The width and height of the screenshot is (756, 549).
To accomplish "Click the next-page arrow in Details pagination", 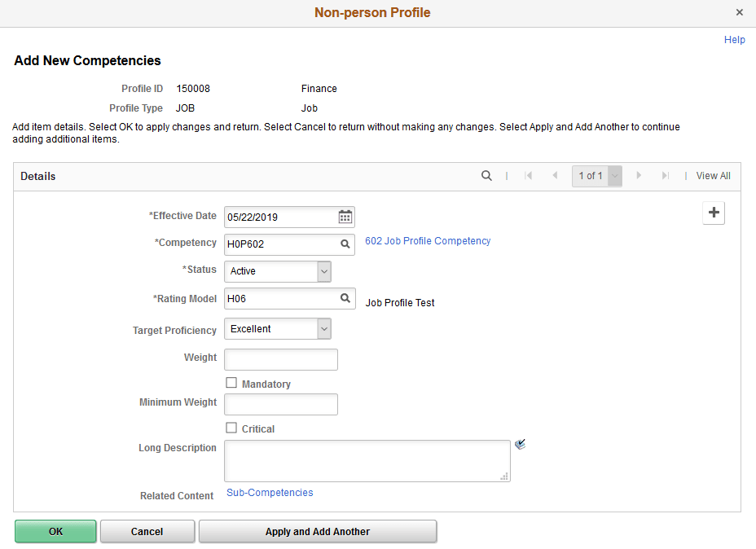I will [x=639, y=175].
